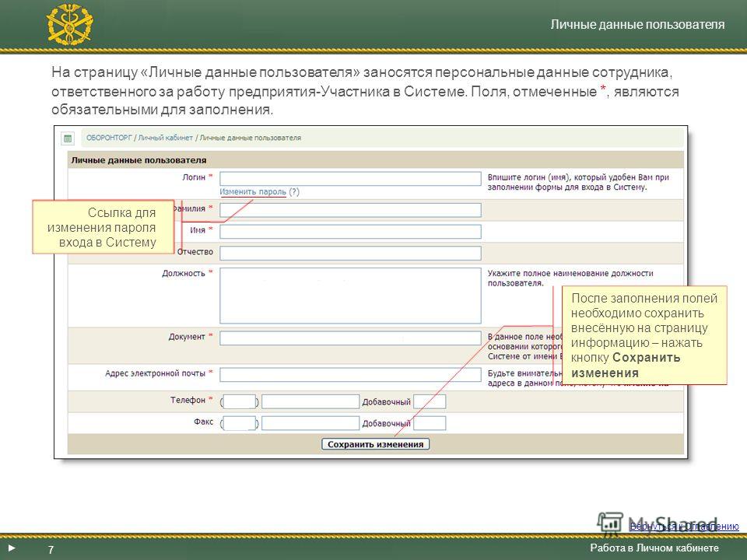Screen dimensions: 747x560
Task: Open the (?) help next to Изменить пароль
Action: point(294,192)
